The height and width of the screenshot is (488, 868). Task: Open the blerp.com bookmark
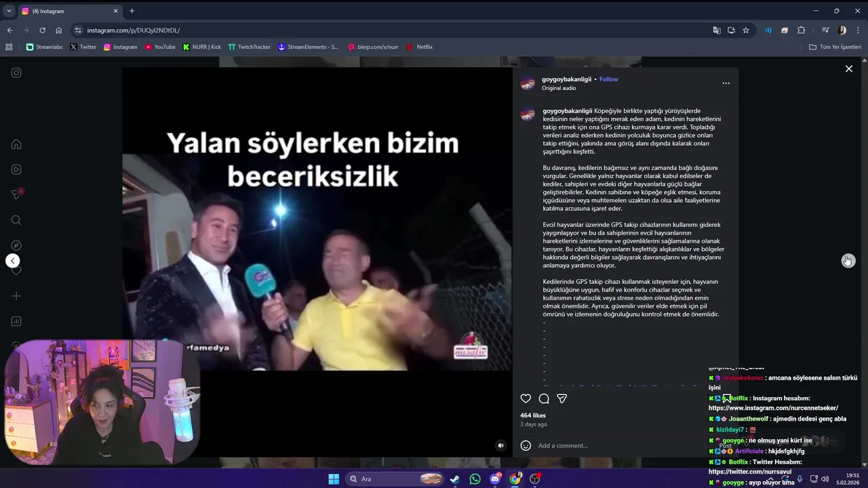(x=372, y=47)
